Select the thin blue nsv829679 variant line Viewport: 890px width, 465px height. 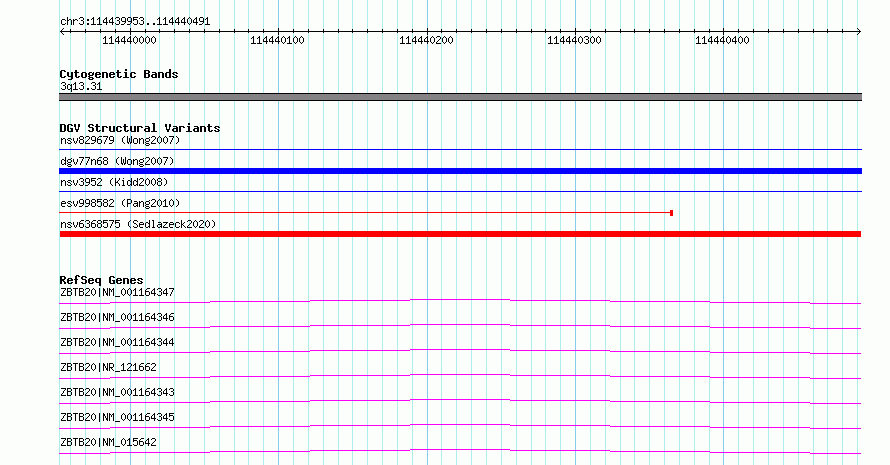coord(460,150)
